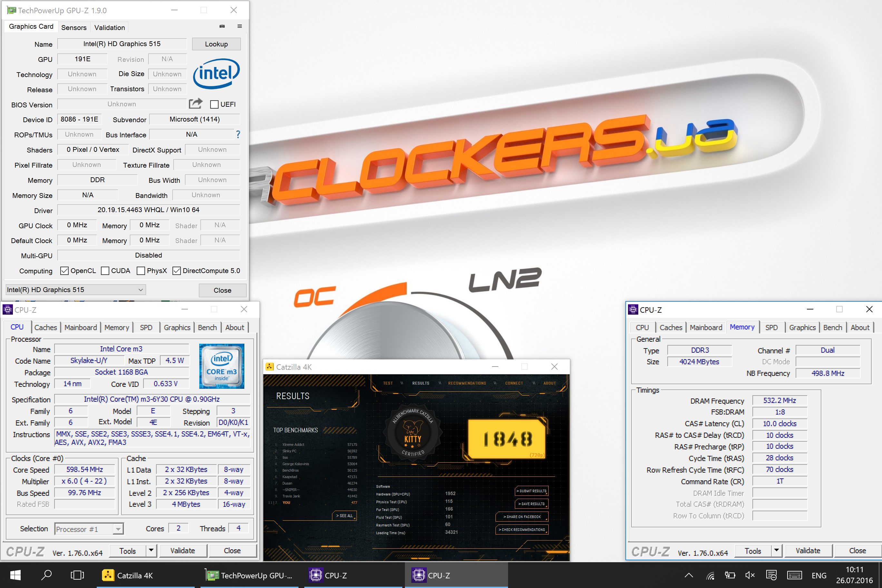Click the GPU-Z title bar app icon
The height and width of the screenshot is (588, 882).
(11, 10)
